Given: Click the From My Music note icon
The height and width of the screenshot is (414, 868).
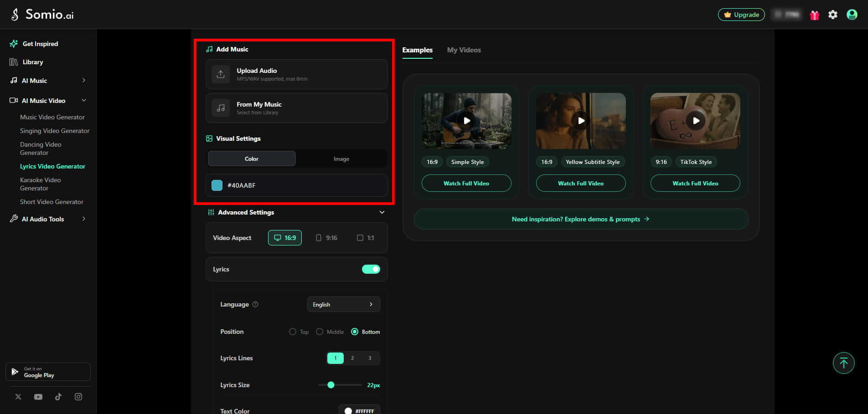Looking at the screenshot, I should point(221,108).
